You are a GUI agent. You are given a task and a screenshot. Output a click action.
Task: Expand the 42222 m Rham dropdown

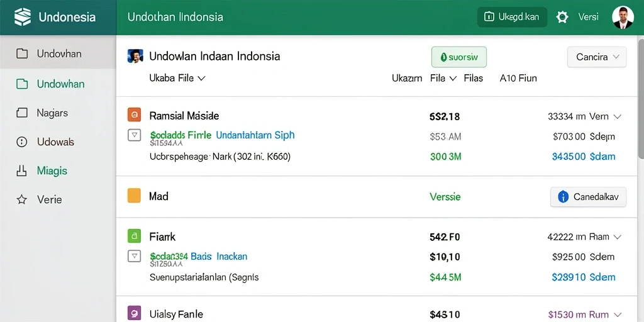[584, 237]
